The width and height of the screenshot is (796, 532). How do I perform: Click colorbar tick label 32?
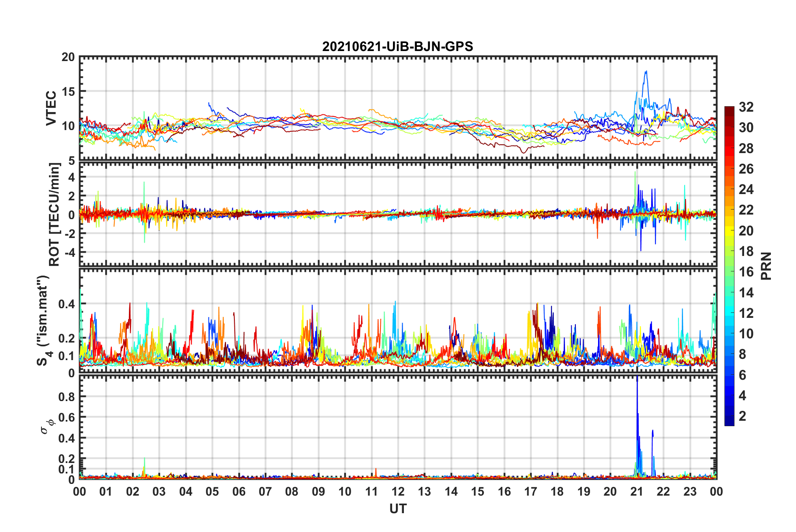pos(746,107)
